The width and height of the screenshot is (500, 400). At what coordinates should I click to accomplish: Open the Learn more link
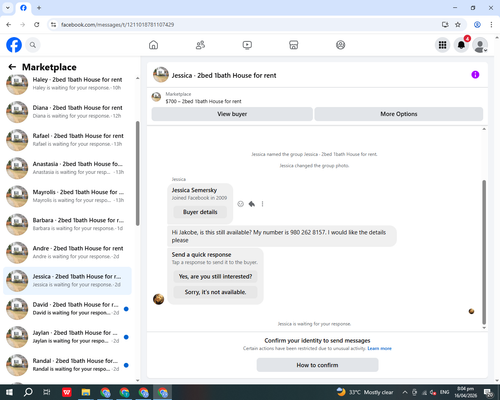point(379,348)
